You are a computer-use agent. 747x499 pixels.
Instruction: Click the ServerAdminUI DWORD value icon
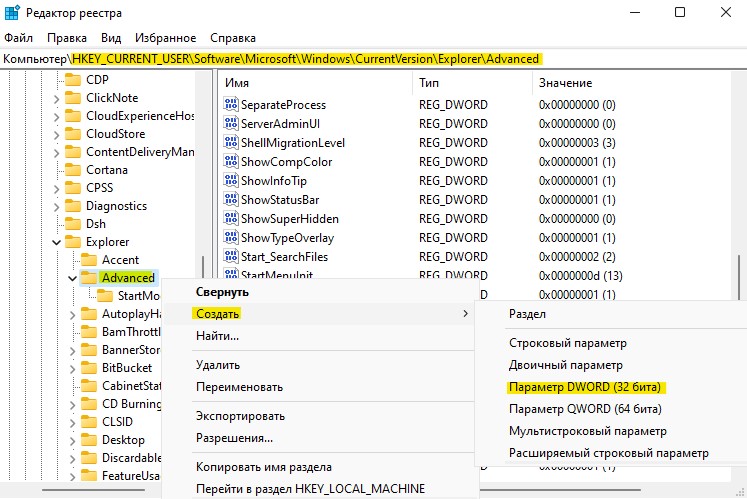(231, 123)
